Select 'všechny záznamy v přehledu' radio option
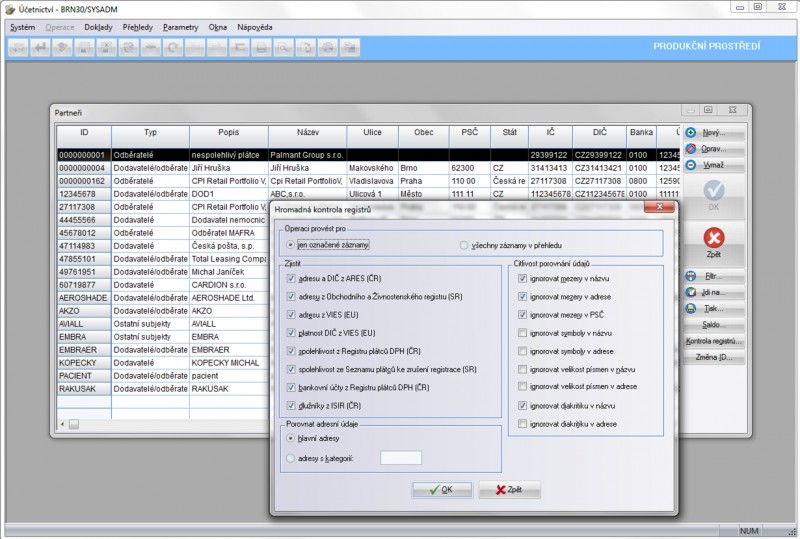Viewport: 800px width, 539px height. (464, 244)
